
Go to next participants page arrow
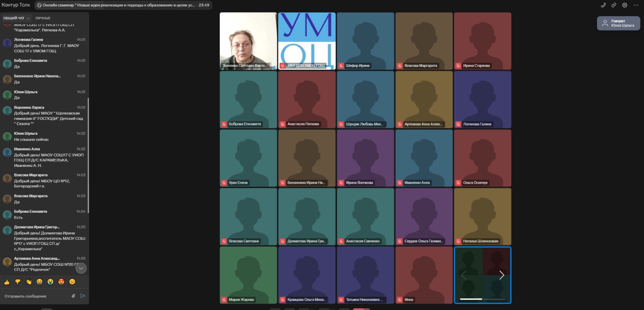pyautogui.click(x=502, y=275)
